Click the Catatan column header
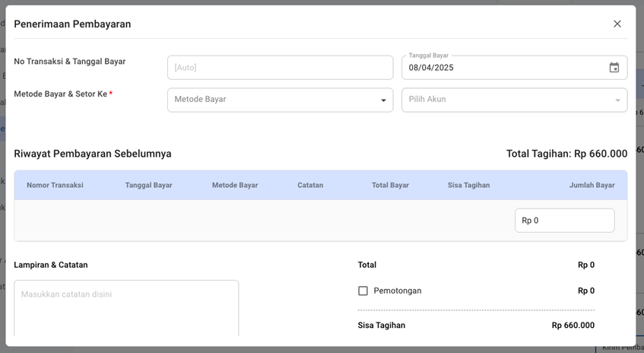 pos(310,185)
